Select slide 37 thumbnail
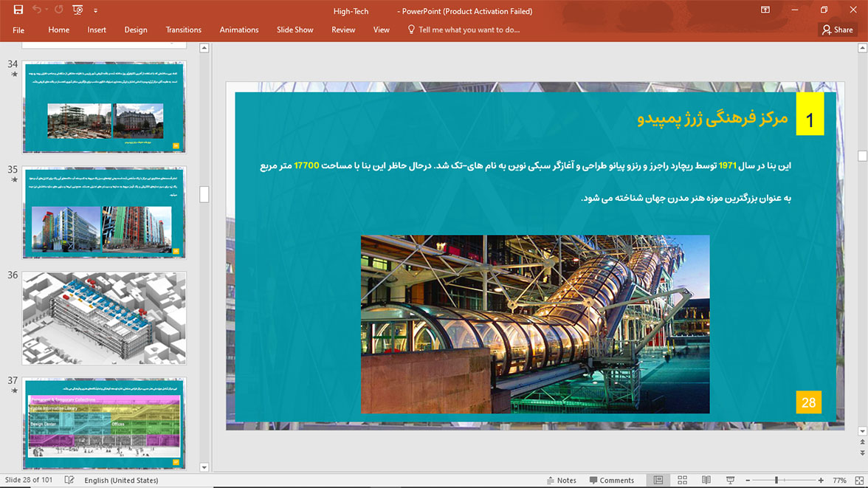Image resolution: width=868 pixels, height=488 pixels. click(104, 424)
